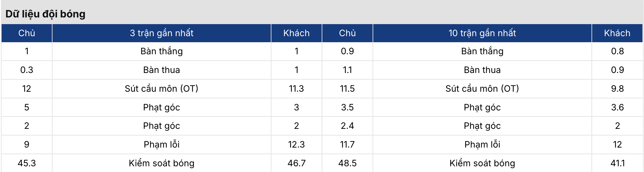This screenshot has width=644, height=172.
Task: Select the "10 trận gần nhất" column header
Action: click(482, 33)
